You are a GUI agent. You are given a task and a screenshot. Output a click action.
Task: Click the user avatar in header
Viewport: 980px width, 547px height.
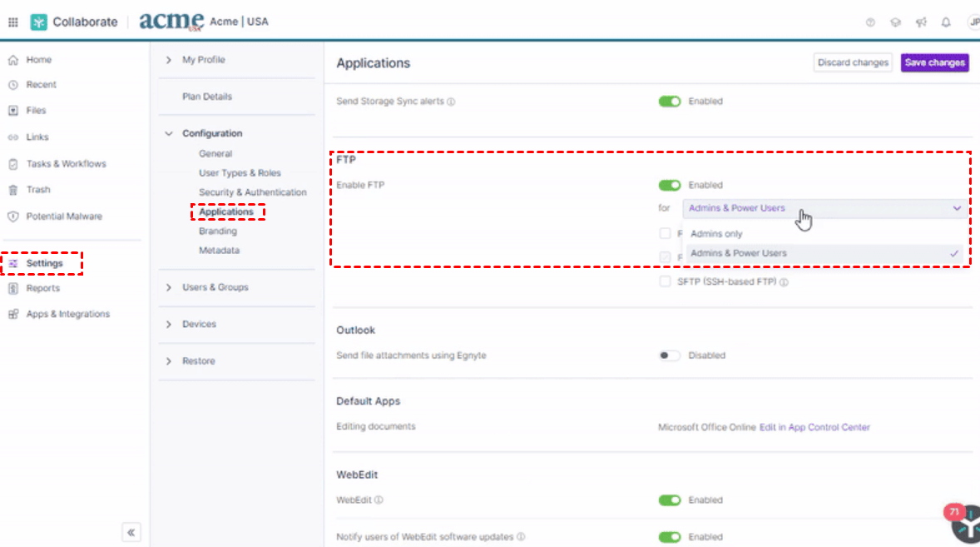pyautogui.click(x=973, y=22)
